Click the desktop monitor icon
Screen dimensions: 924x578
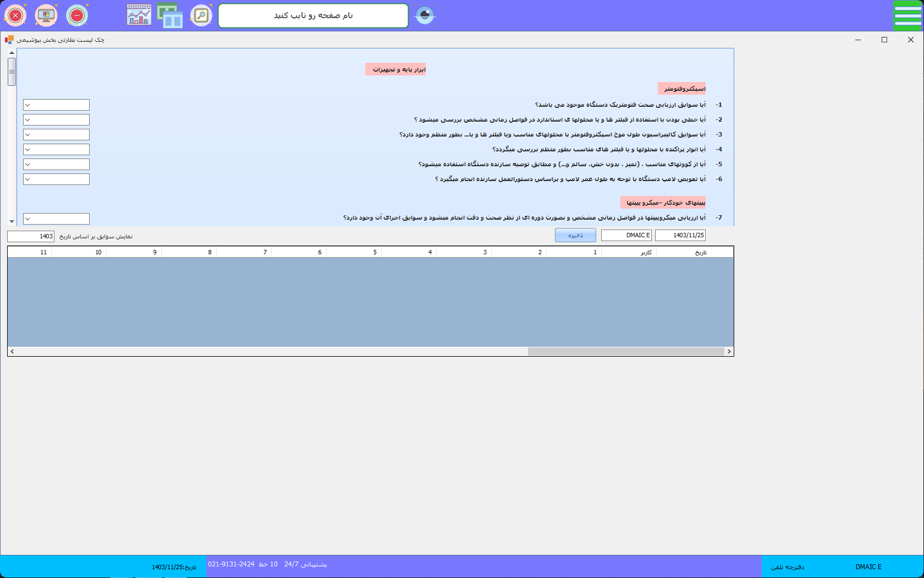point(46,15)
